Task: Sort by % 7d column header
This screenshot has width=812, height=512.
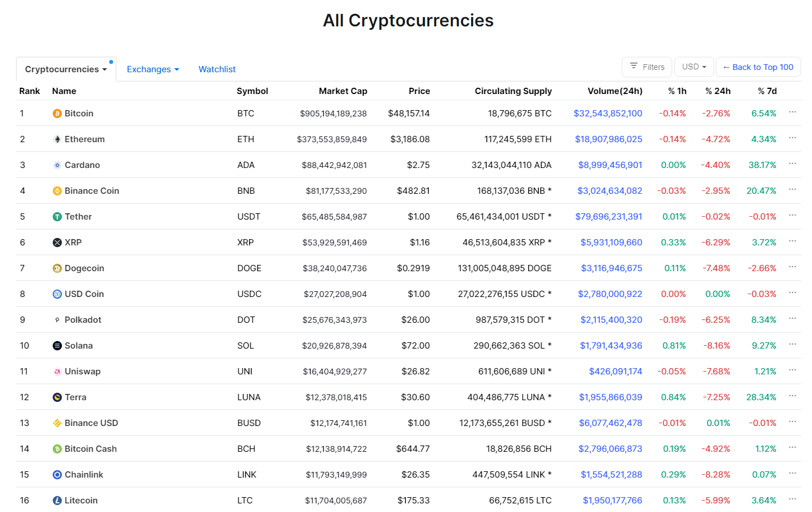Action: (x=767, y=91)
